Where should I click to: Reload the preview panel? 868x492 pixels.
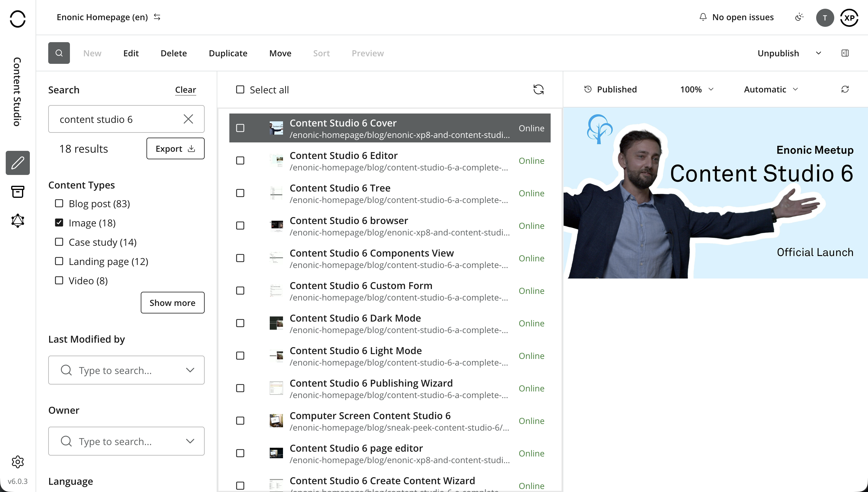coord(845,89)
